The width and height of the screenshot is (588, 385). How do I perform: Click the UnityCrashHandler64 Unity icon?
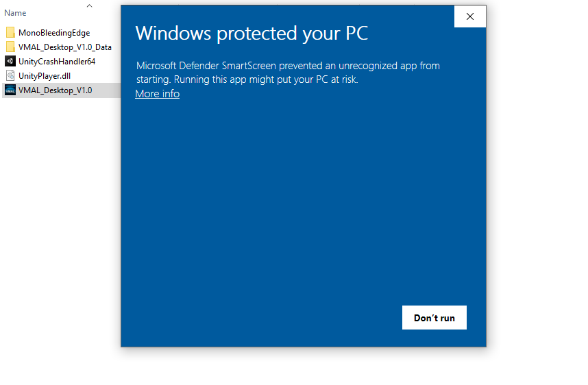(10, 61)
